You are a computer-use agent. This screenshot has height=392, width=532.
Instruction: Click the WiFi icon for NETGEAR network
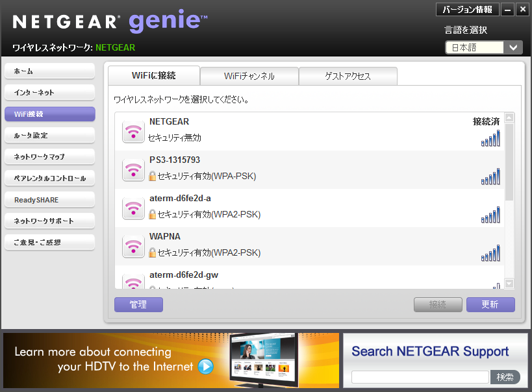133,132
